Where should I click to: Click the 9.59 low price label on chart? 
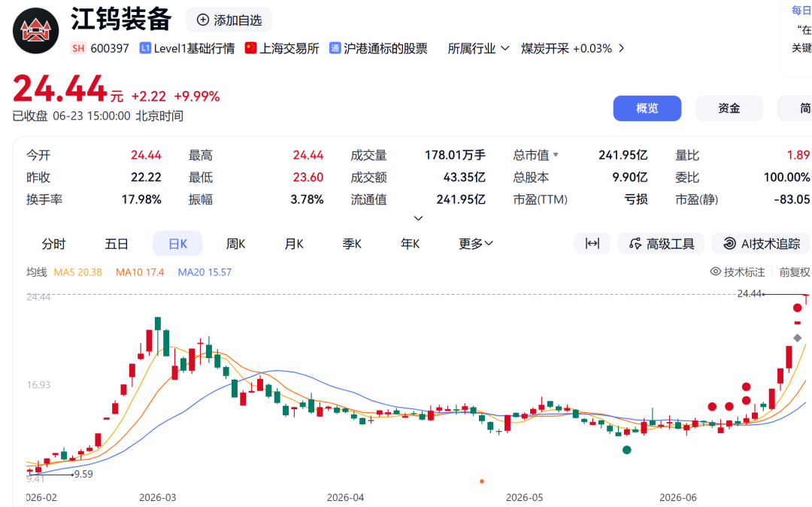pyautogui.click(x=83, y=474)
